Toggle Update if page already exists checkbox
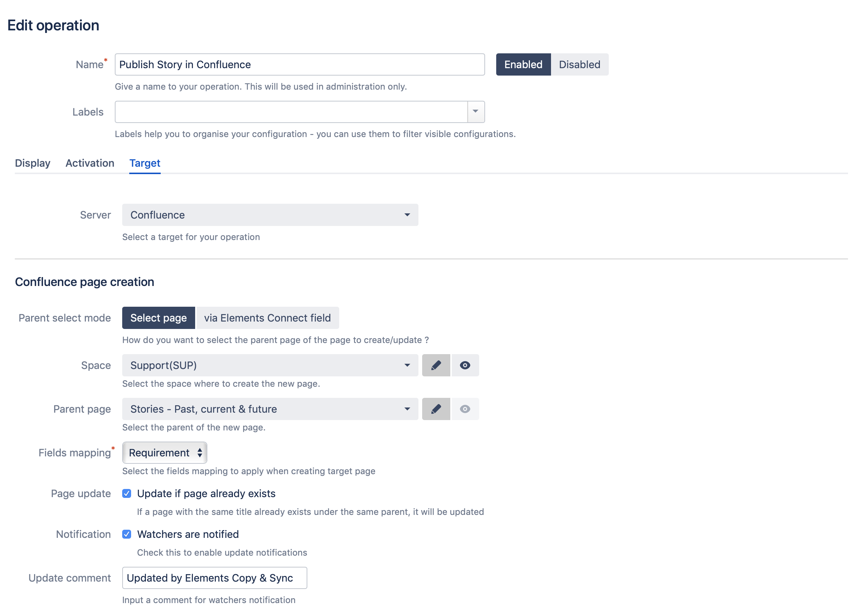The height and width of the screenshot is (609, 868). coord(127,493)
